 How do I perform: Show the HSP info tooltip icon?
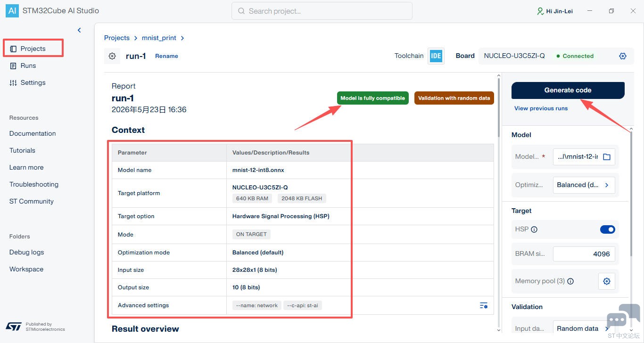[x=534, y=229]
